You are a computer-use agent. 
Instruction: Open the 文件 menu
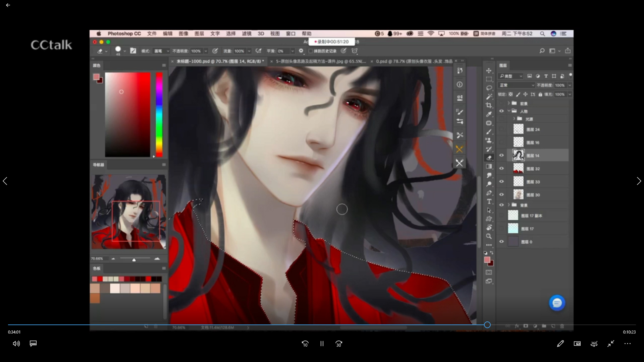[x=152, y=34]
